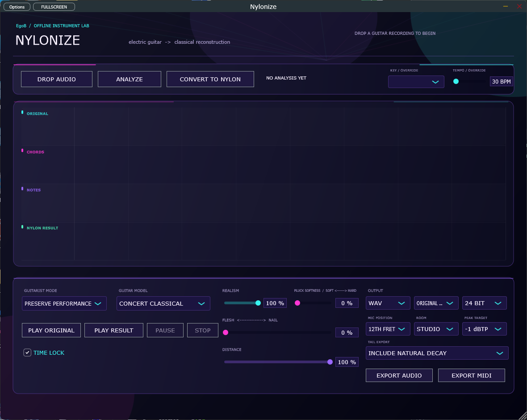Click the Flesh to Nail slider handle

(226, 332)
